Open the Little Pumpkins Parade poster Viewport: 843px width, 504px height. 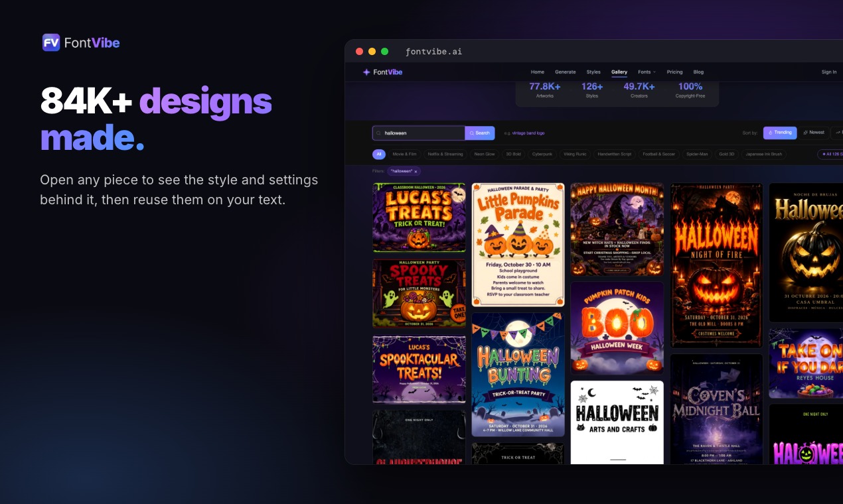(518, 245)
